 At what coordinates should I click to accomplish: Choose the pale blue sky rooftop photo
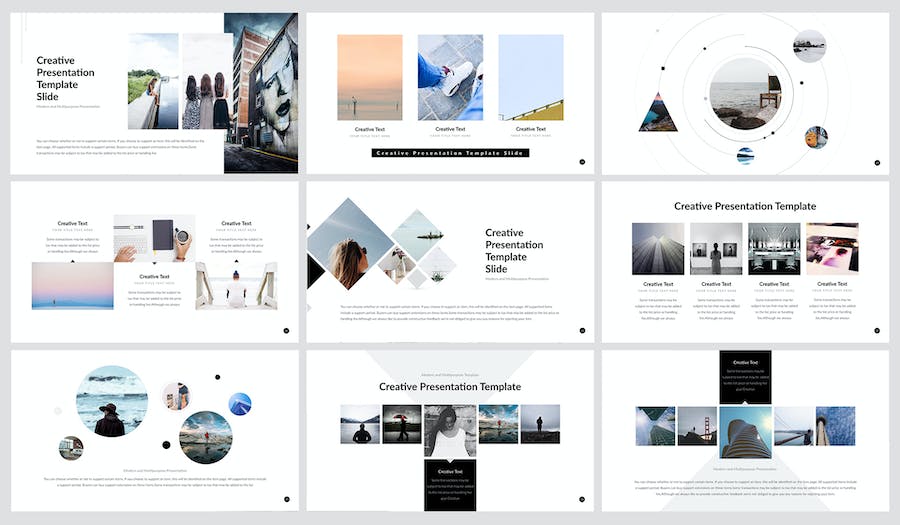coord(531,77)
